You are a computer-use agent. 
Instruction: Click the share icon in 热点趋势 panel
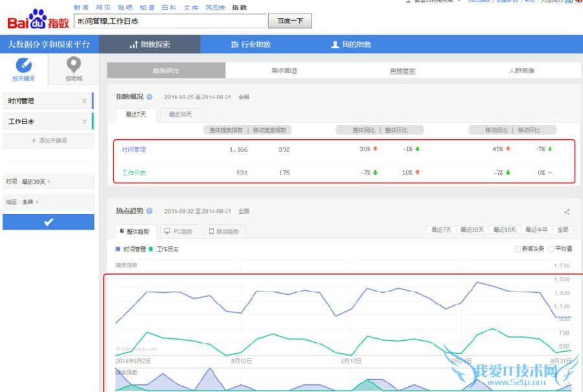point(567,212)
